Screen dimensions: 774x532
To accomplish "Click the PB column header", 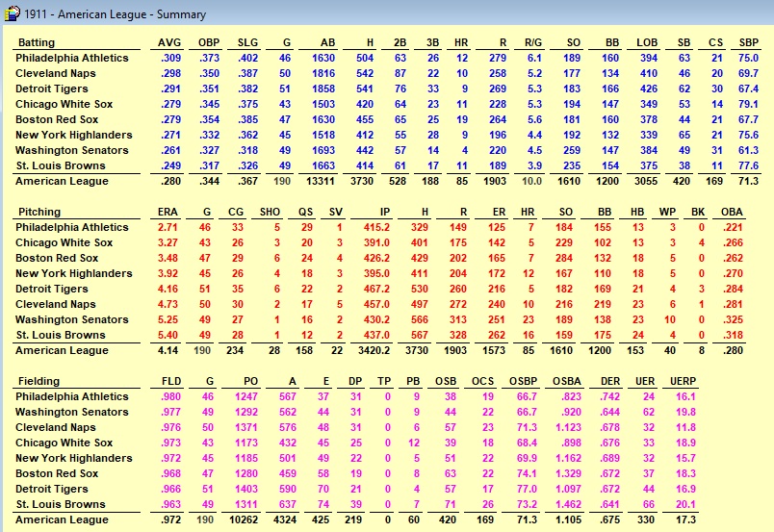I will tap(413, 381).
